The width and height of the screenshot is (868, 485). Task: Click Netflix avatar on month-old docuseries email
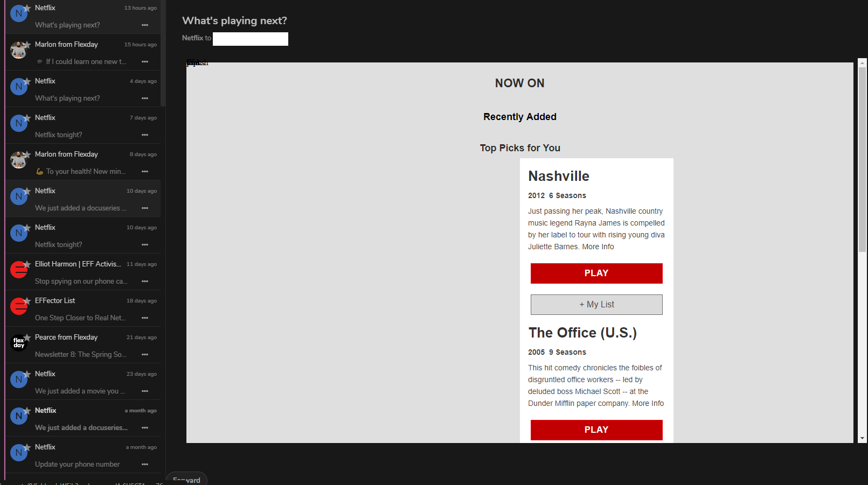(19, 416)
